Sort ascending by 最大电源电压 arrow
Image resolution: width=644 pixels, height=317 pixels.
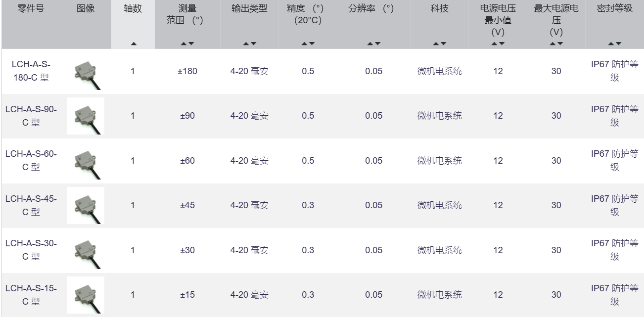553,44
